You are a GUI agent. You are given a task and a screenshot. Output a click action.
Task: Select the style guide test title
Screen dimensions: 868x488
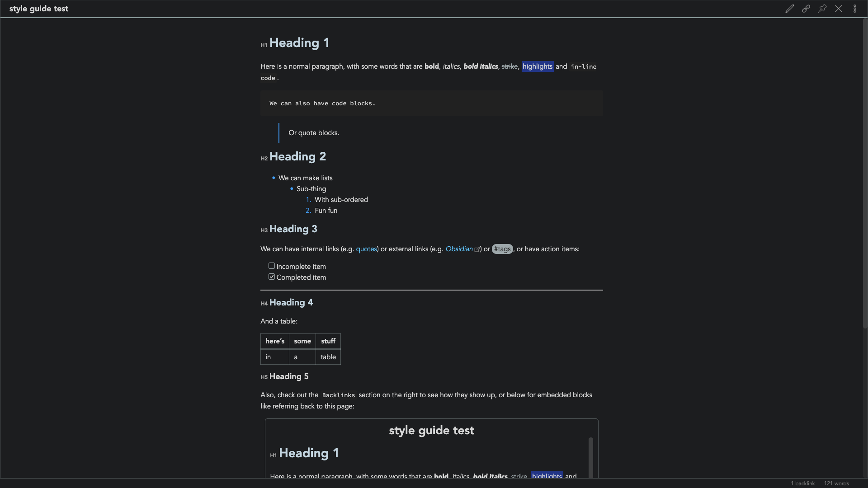(38, 8)
